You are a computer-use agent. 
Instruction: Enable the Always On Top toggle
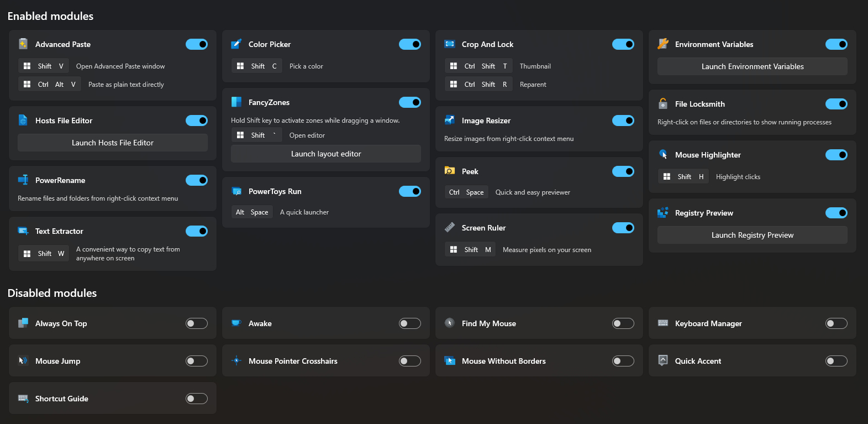(x=196, y=323)
